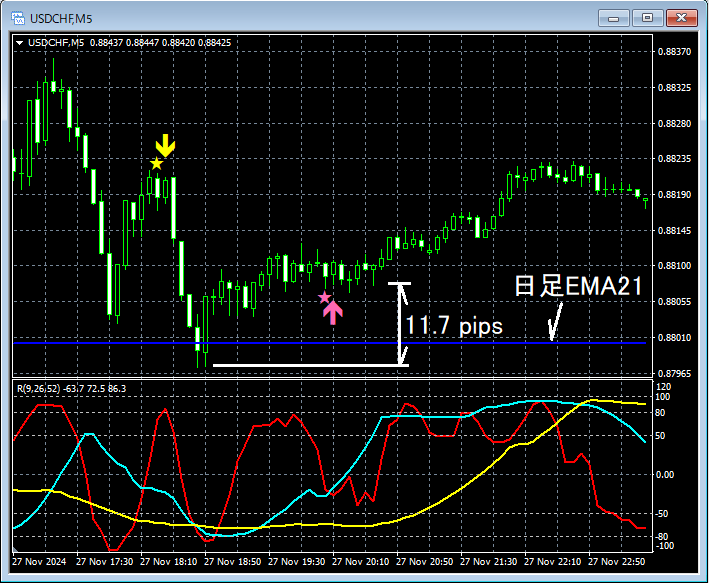The width and height of the screenshot is (710, 583).
Task: Click the 27 Nov 20:10 time label
Action: 360,562
